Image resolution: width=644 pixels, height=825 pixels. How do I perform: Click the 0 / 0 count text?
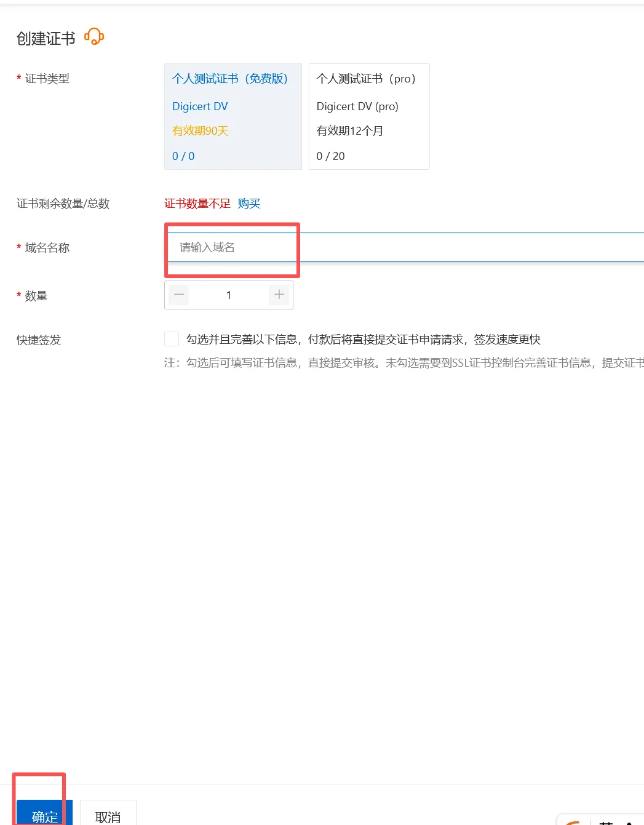[x=183, y=156]
